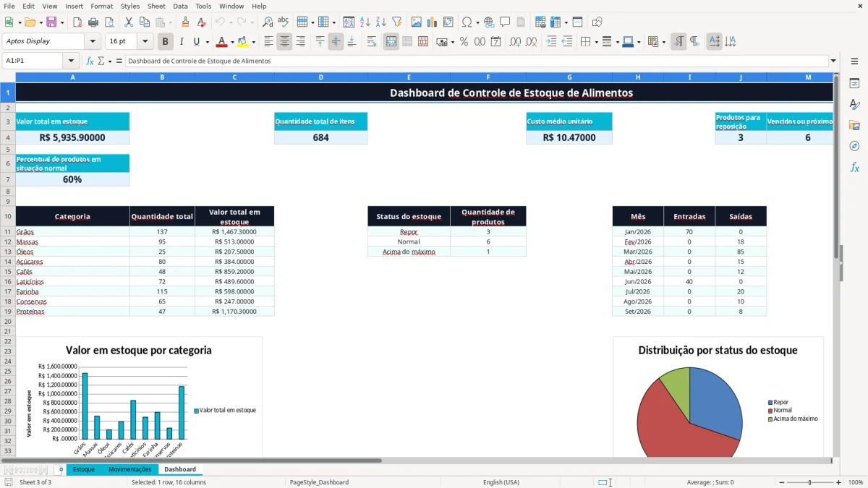
Task: Zoom out with the minus button
Action: 781,482
